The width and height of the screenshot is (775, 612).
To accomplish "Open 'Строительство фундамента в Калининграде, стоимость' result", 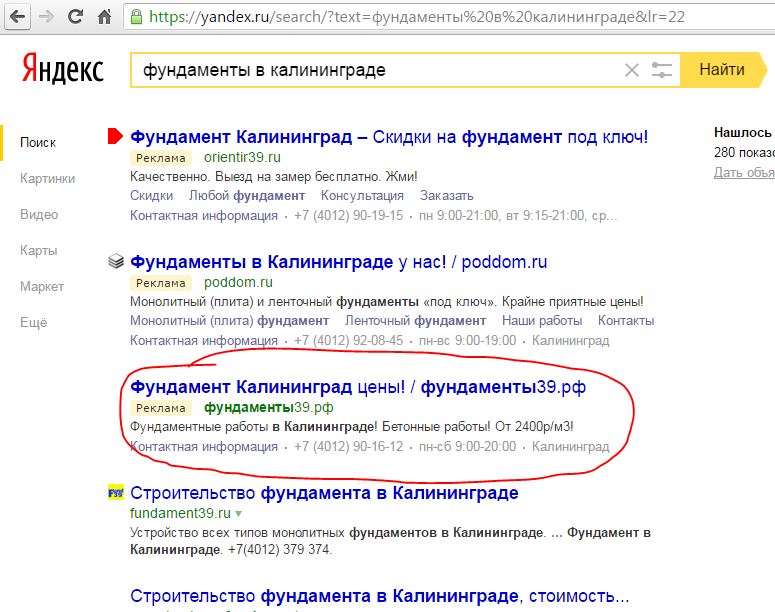I will click(380, 596).
